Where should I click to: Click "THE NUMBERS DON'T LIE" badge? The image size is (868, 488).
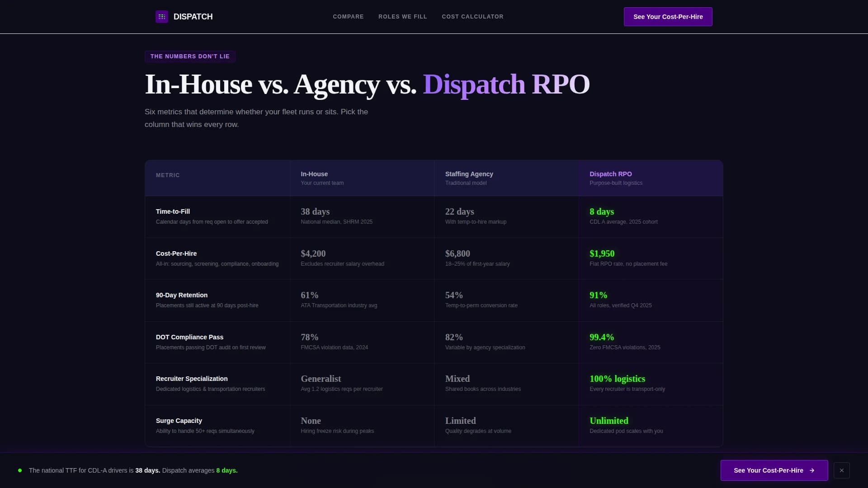pyautogui.click(x=190, y=56)
